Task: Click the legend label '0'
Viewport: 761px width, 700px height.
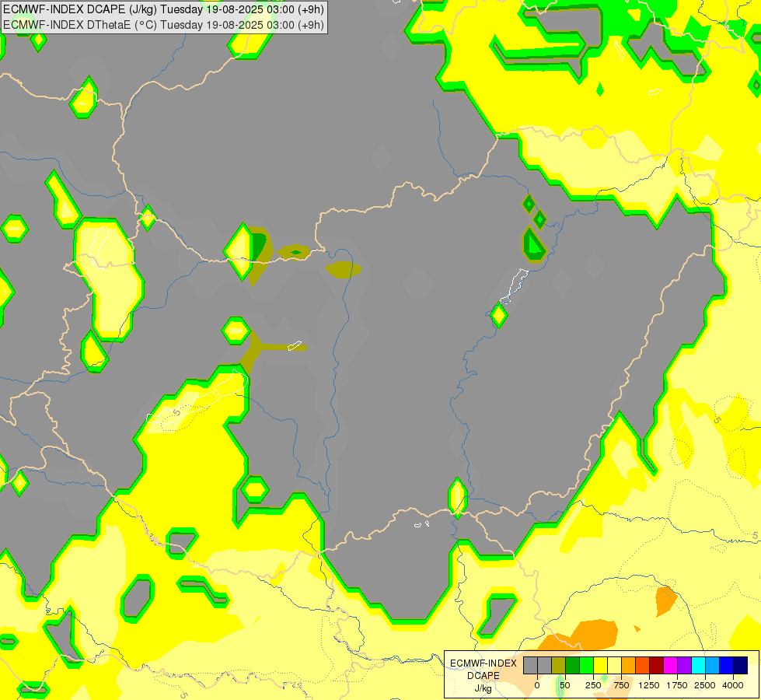Action: click(537, 685)
